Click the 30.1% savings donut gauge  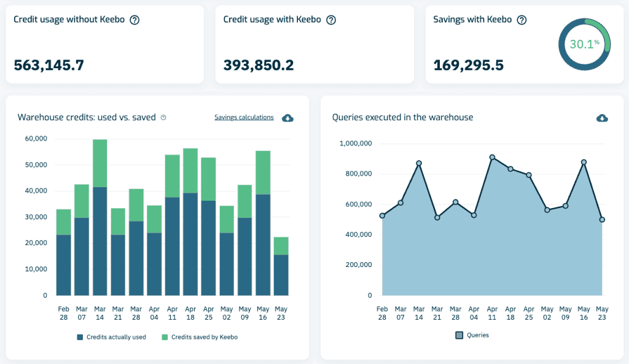click(x=585, y=44)
